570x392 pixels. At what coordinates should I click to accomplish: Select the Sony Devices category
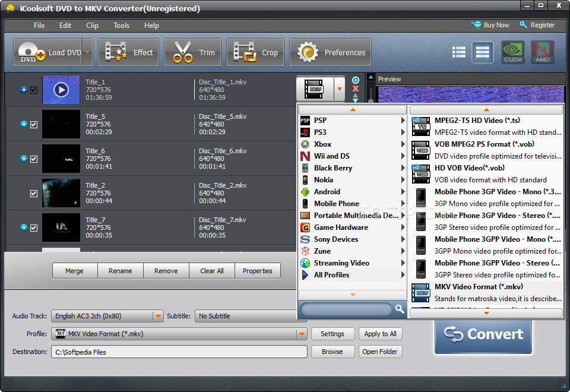click(x=352, y=239)
